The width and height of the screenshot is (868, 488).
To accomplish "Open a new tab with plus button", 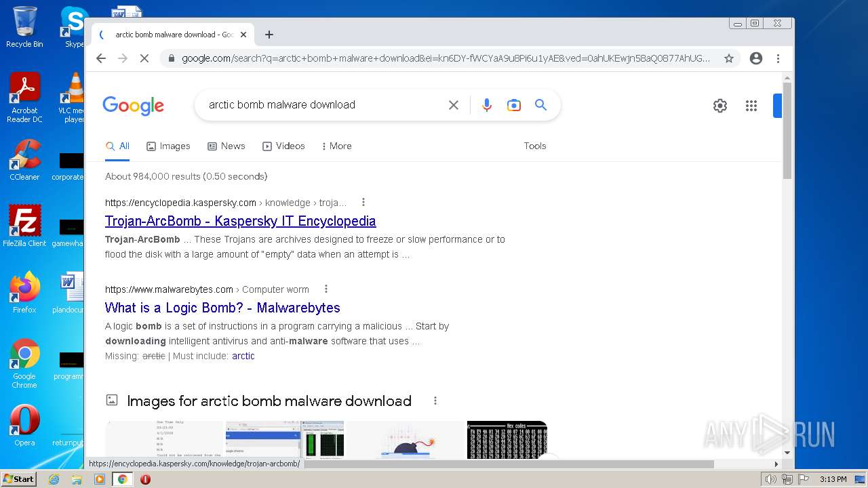I will point(269,35).
